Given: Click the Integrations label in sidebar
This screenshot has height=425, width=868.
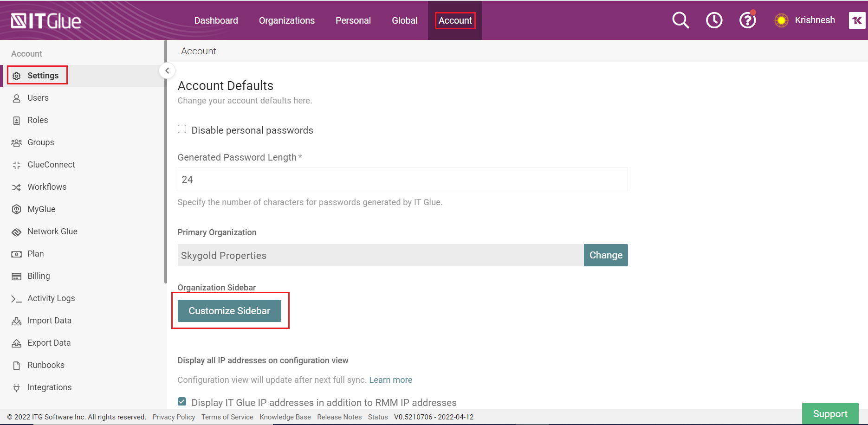Looking at the screenshot, I should pos(50,387).
